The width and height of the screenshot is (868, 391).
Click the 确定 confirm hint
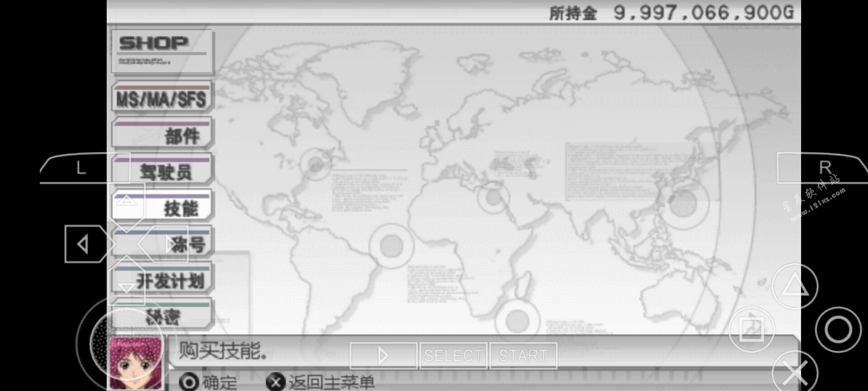pyautogui.click(x=208, y=382)
